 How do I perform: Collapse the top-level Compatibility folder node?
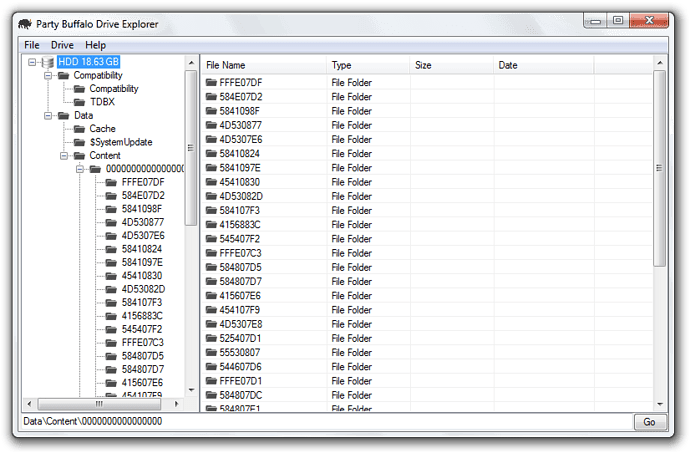click(48, 76)
